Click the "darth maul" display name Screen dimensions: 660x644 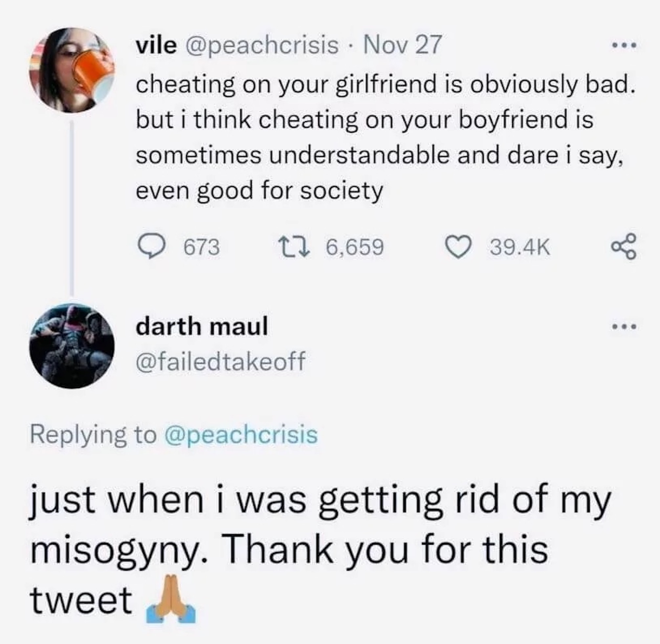click(202, 326)
